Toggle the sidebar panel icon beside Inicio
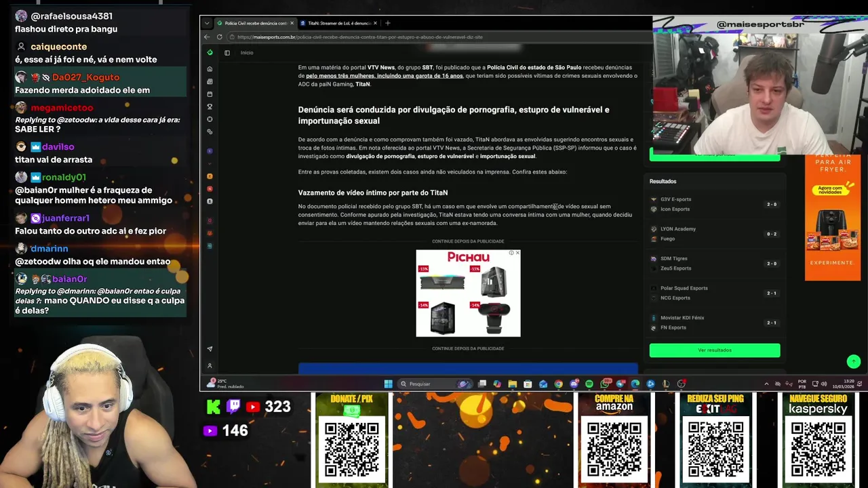868x488 pixels. click(x=227, y=52)
